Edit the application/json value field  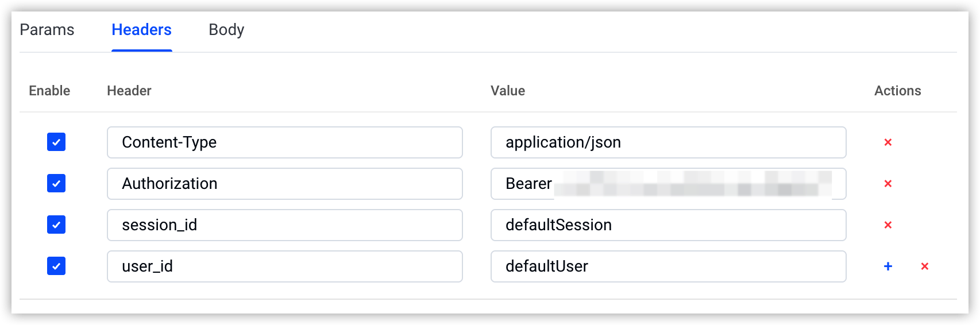click(x=669, y=142)
